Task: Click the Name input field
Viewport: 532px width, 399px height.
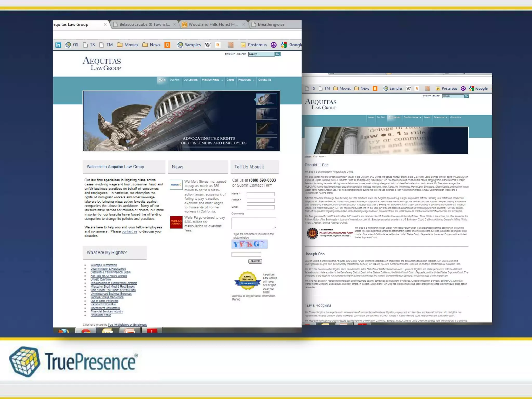Action: (x=260, y=194)
